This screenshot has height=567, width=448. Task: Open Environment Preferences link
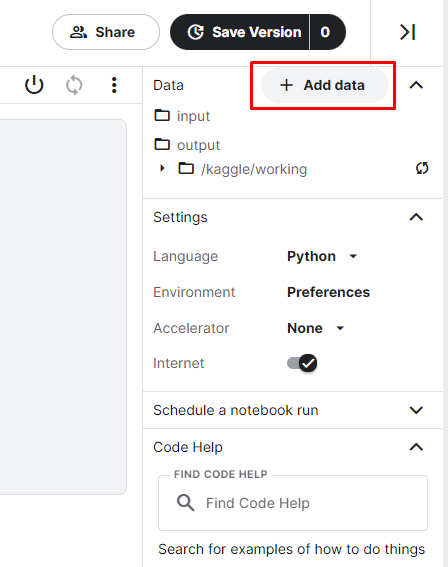(x=328, y=292)
